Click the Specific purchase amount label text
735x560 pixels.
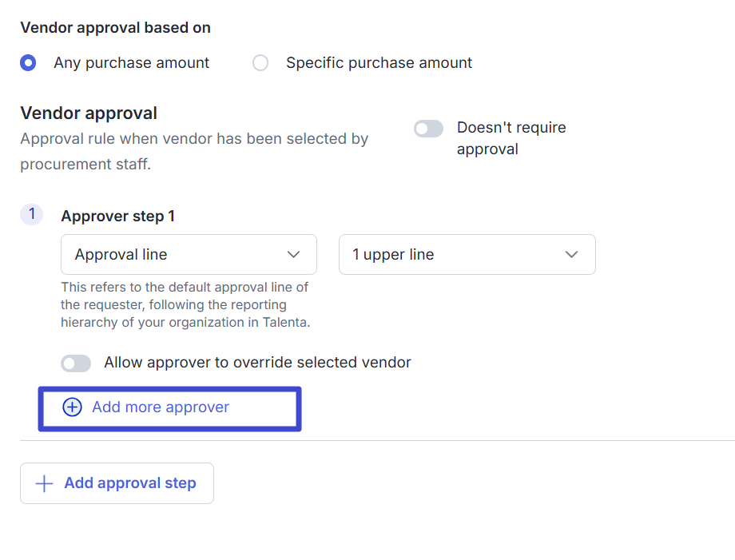pyautogui.click(x=379, y=62)
